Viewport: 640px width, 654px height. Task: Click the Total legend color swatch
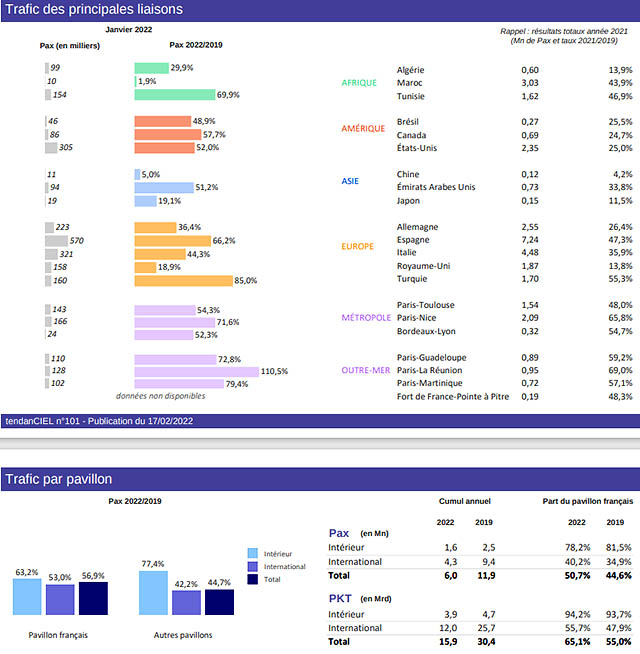pos(253,579)
